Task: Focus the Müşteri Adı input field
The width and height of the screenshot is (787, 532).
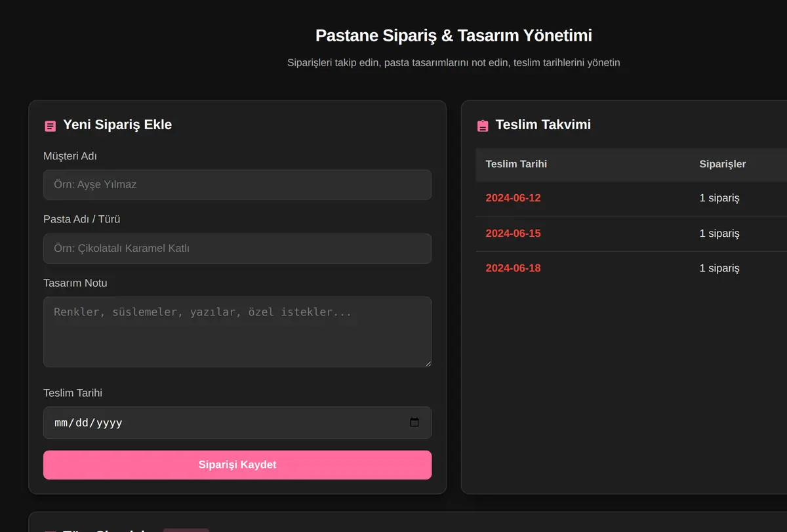Action: coord(237,185)
